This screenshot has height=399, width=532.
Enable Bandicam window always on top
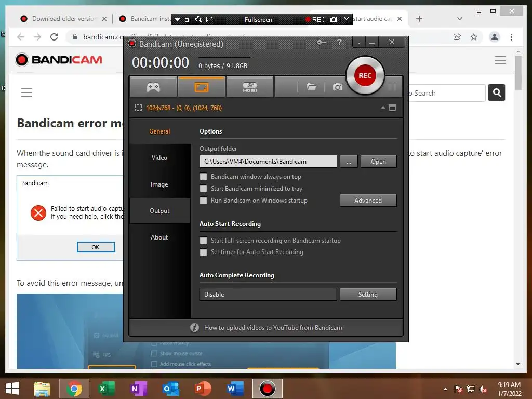[x=203, y=177]
